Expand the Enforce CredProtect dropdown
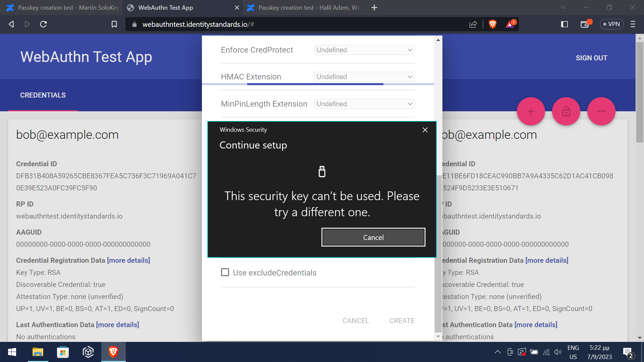The width and height of the screenshot is (644, 362). (x=364, y=50)
